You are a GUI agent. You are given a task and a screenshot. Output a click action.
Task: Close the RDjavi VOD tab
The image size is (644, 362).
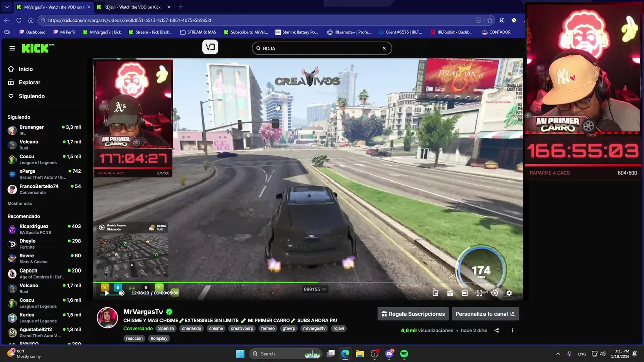pyautogui.click(x=169, y=7)
